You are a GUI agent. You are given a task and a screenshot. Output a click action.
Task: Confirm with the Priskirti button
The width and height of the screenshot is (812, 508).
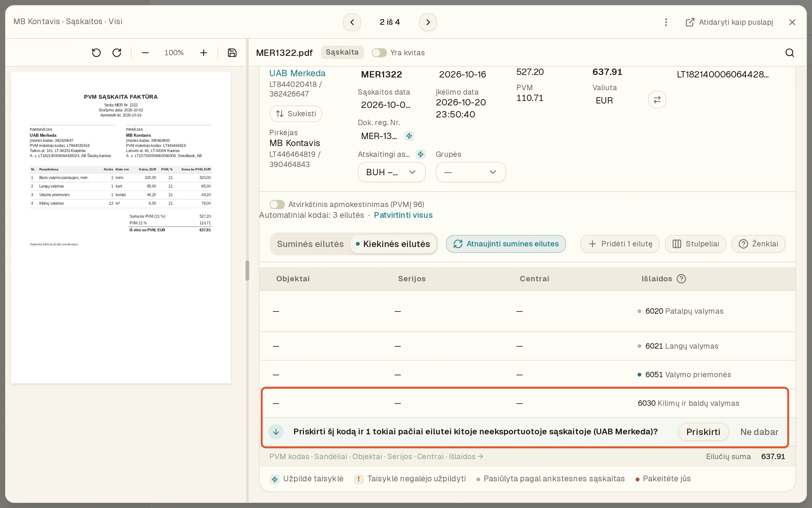click(x=703, y=432)
